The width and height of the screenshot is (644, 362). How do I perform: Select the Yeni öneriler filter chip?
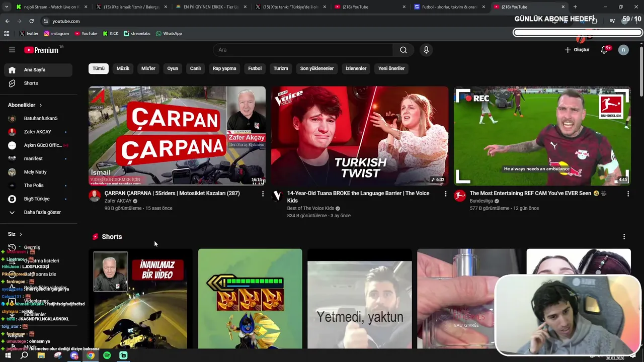pyautogui.click(x=391, y=68)
